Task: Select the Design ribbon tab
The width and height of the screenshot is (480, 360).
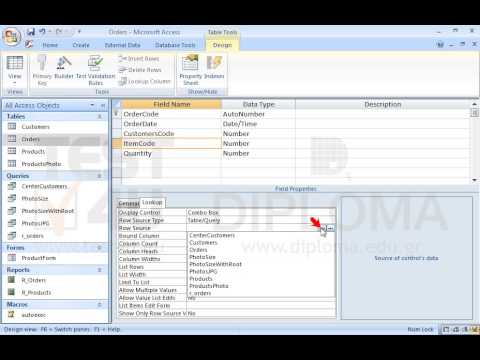Action: [222, 45]
